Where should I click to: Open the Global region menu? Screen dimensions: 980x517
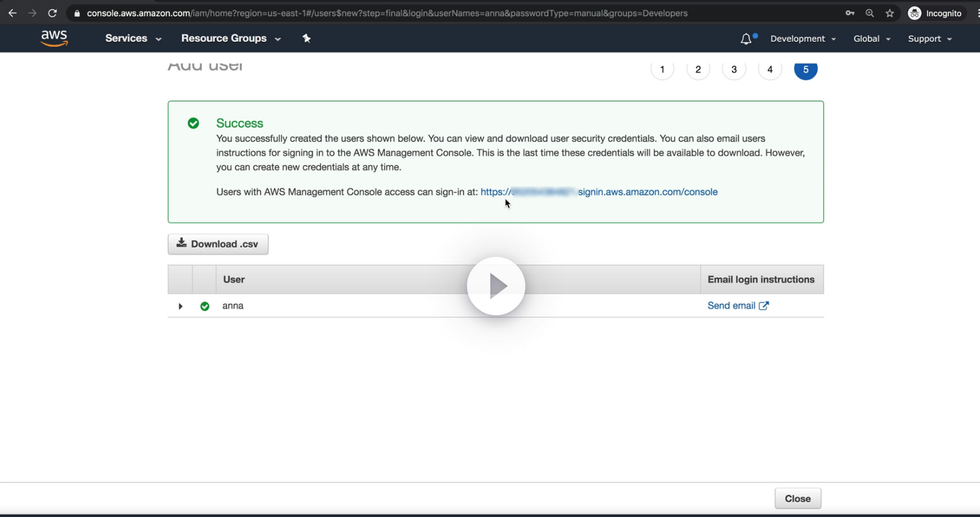[x=871, y=39]
